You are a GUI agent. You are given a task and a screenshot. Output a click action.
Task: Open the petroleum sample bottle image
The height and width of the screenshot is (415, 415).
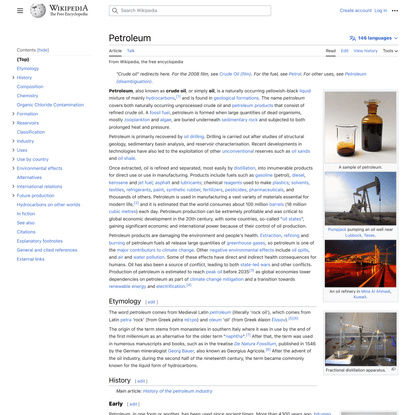click(x=360, y=127)
